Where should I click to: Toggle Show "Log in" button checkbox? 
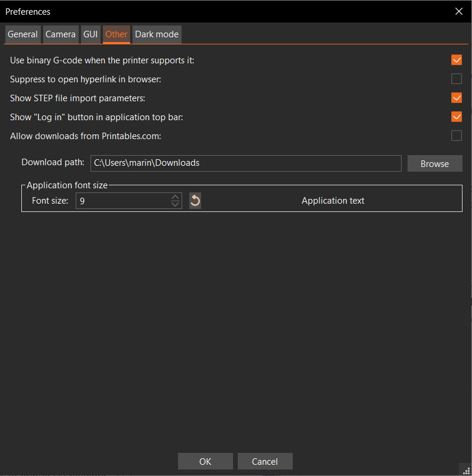click(456, 117)
